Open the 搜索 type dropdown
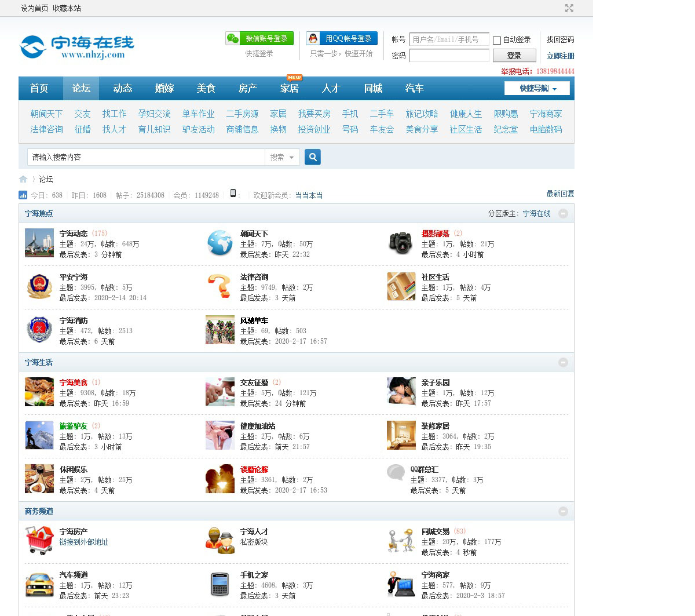The height and width of the screenshot is (616, 695). point(282,157)
